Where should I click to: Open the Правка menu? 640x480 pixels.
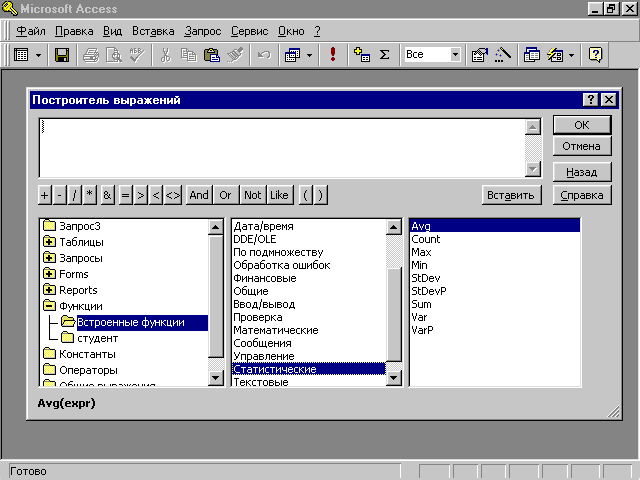tap(74, 31)
